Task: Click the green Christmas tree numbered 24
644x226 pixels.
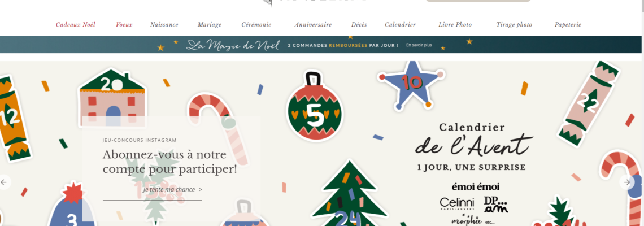Action: pyautogui.click(x=349, y=194)
